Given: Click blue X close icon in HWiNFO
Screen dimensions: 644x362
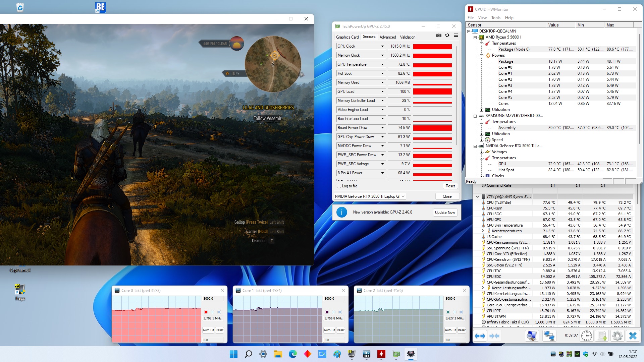Looking at the screenshot, I should [x=633, y=336].
